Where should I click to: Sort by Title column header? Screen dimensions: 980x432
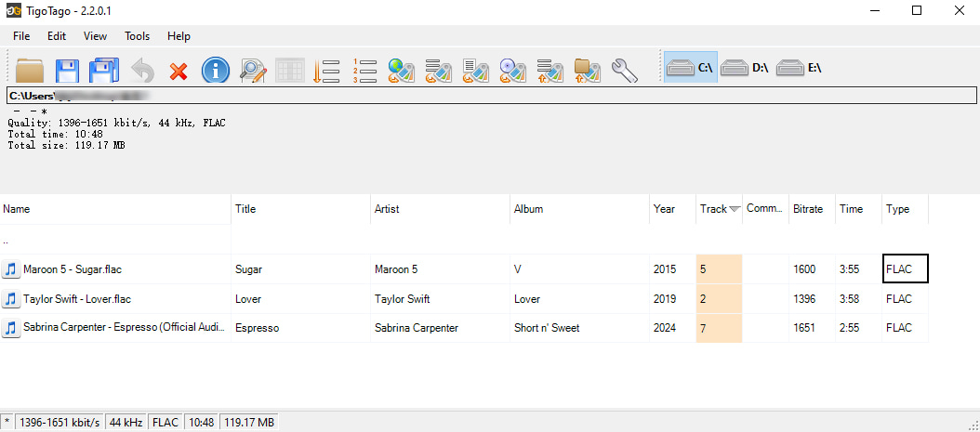[301, 209]
